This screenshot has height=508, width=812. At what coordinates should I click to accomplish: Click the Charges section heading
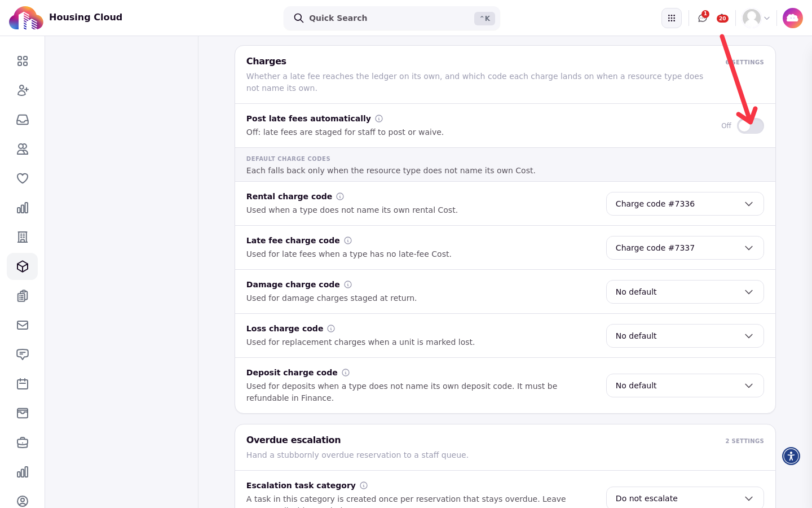coord(266,61)
